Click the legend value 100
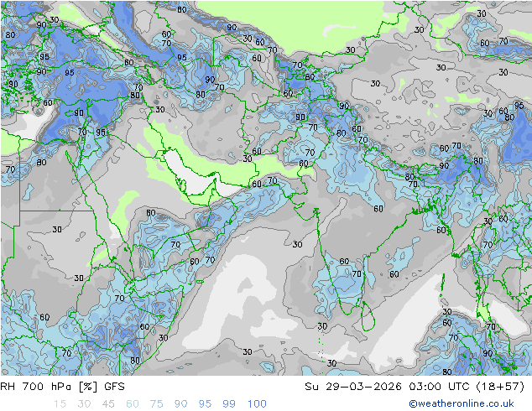532x411 pixels. pos(257,404)
